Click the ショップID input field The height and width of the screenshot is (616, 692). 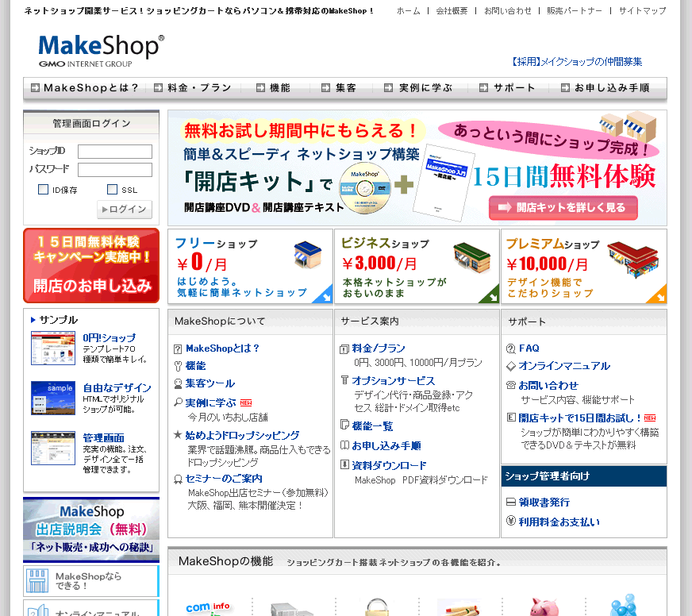pyautogui.click(x=115, y=152)
